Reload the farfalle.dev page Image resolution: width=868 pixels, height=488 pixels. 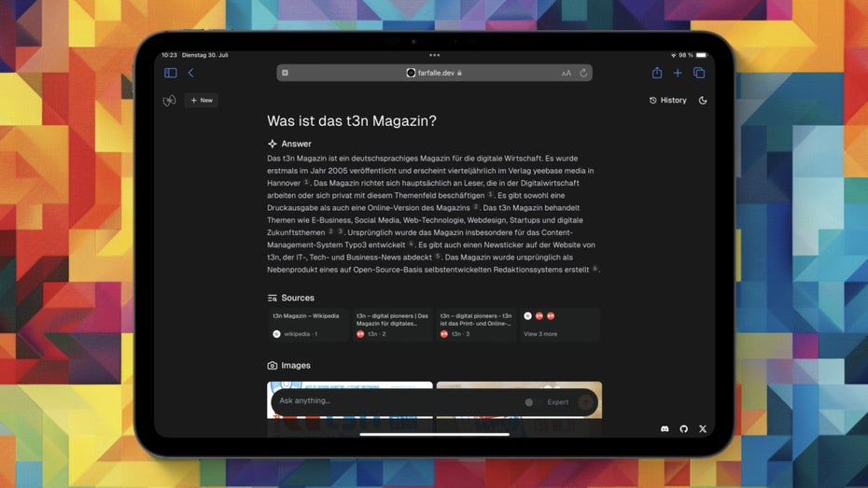[583, 73]
